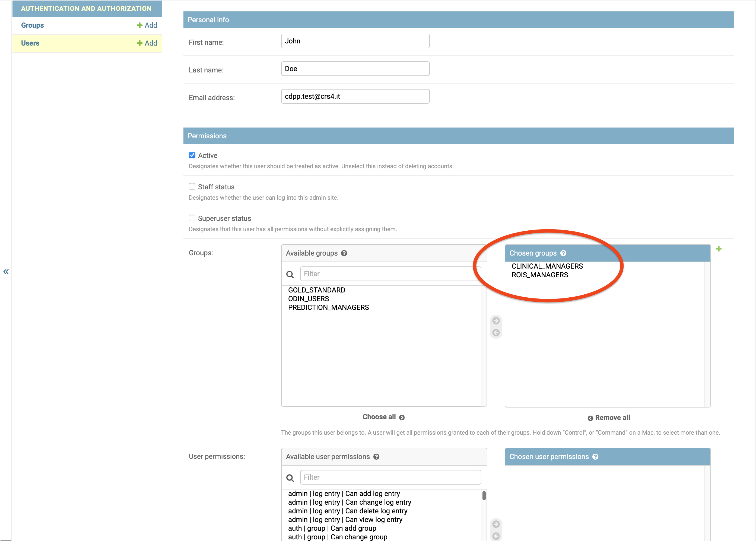Click search icon in user permissions filter
Image resolution: width=756 pixels, height=541 pixels.
290,478
